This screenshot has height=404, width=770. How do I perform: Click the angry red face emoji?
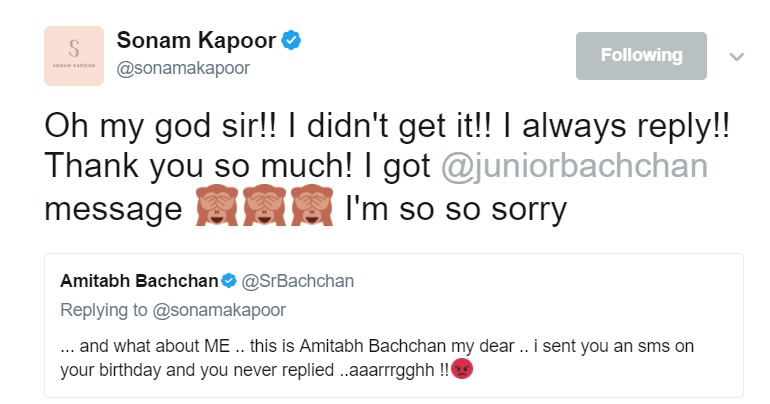pos(461,368)
